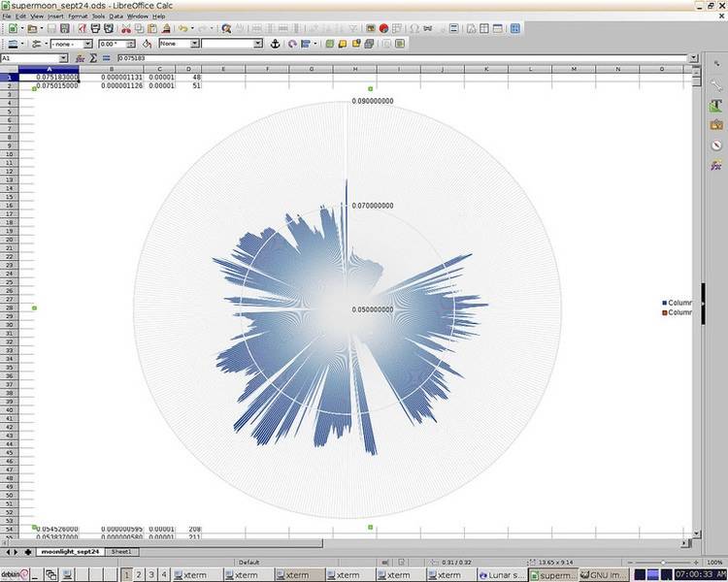Screen dimensions: 728x582
Task: Open Find & Replace icon
Action: pyautogui.click(x=226, y=29)
